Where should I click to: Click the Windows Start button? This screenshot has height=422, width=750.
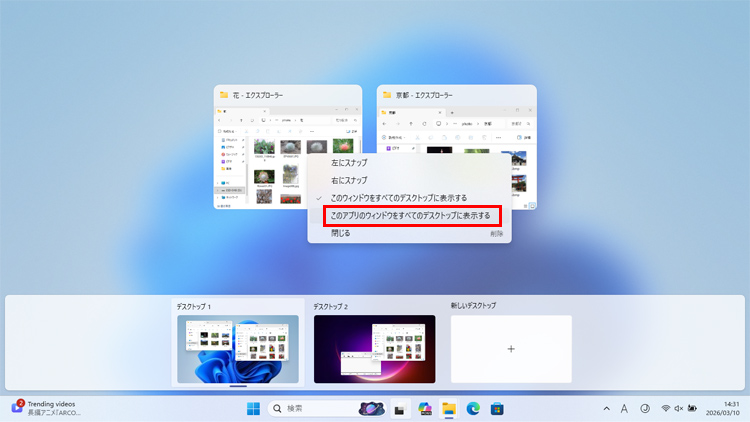coord(253,408)
